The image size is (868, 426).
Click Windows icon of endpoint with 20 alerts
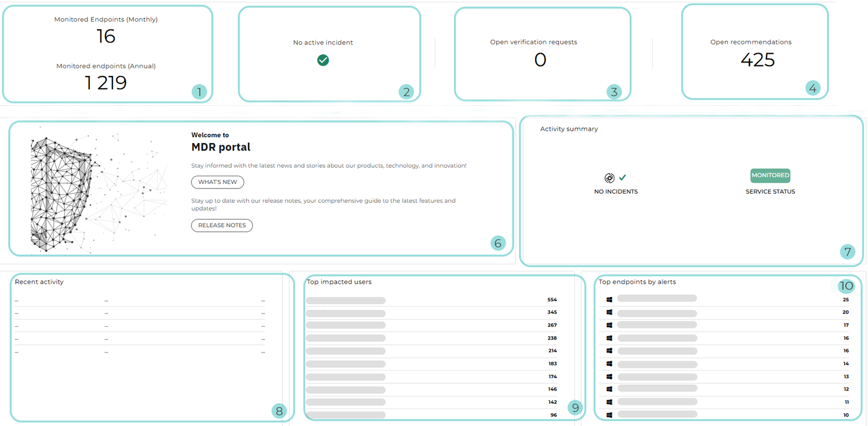[x=609, y=312]
